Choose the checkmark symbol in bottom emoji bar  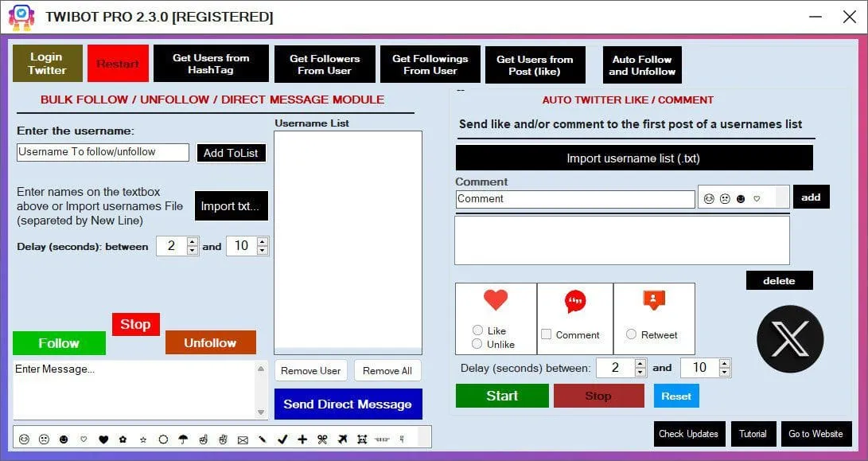[x=282, y=439]
